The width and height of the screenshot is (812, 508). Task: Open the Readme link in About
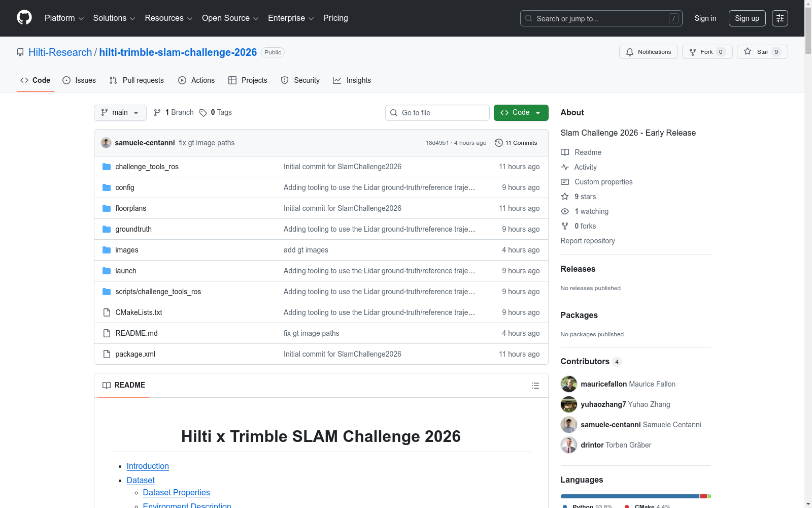pos(588,152)
